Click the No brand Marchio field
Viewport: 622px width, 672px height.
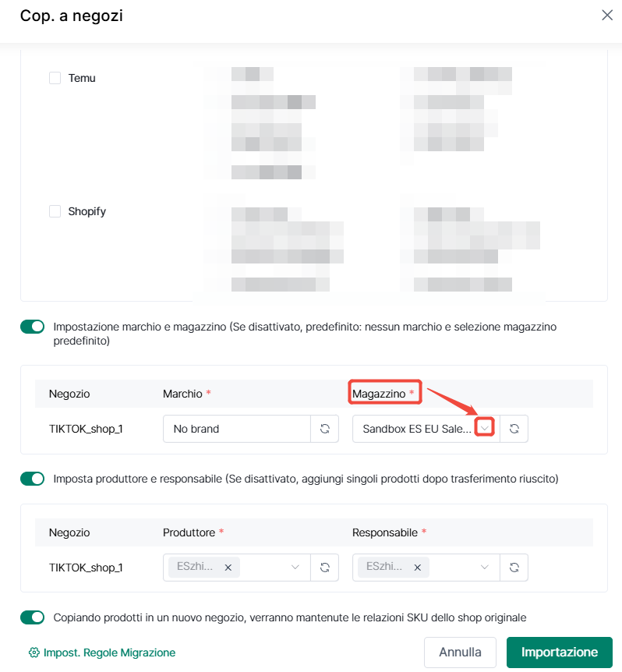pyautogui.click(x=236, y=429)
